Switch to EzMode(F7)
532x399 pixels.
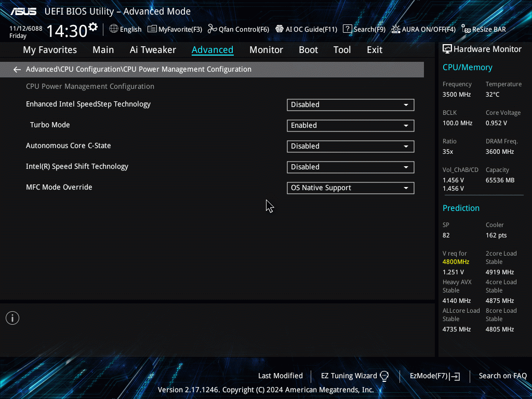pos(434,376)
